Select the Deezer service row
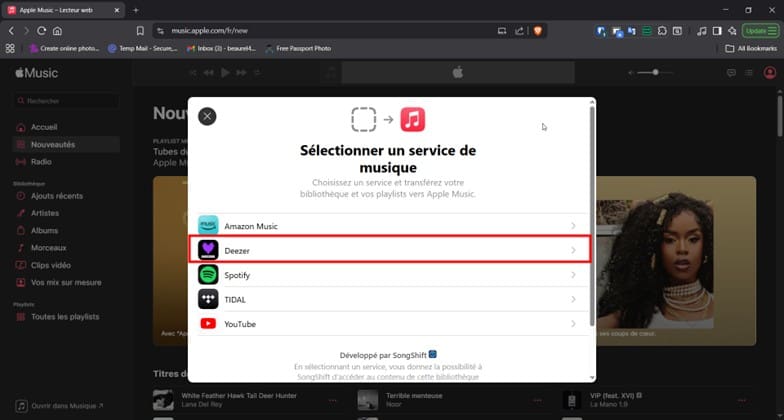784x420 pixels. (x=390, y=250)
